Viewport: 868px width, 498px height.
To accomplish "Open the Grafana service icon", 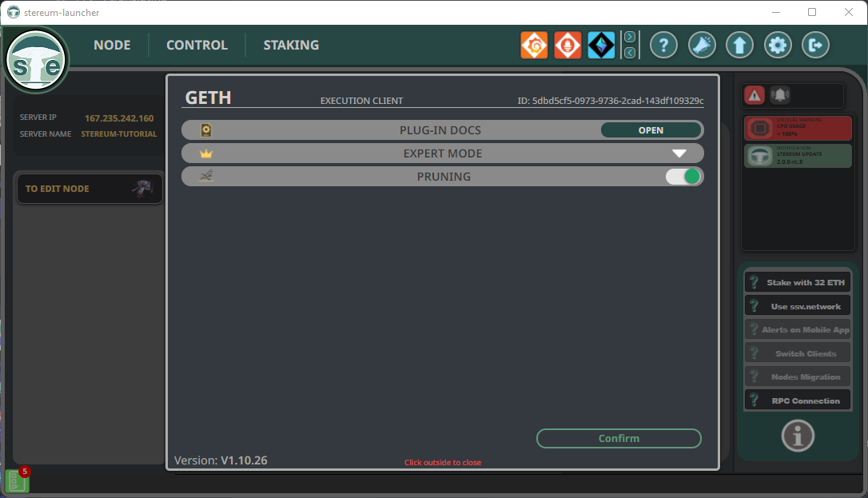I will coord(534,45).
